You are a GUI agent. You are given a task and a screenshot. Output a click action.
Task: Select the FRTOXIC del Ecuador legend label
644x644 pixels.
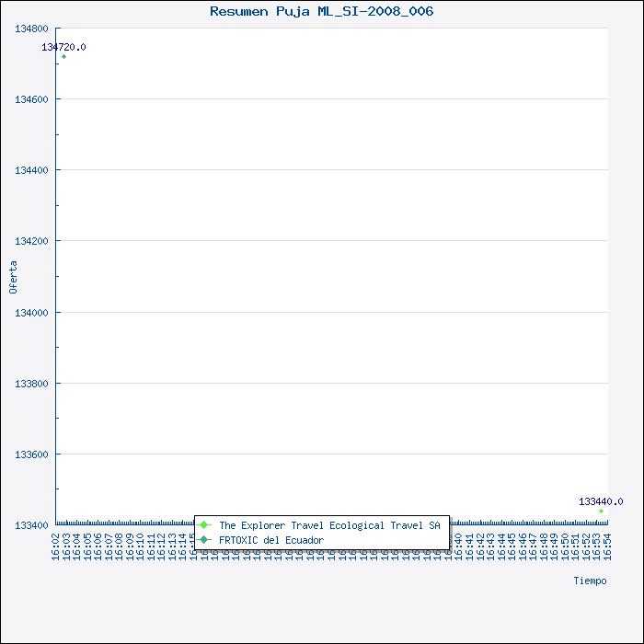click(x=270, y=540)
